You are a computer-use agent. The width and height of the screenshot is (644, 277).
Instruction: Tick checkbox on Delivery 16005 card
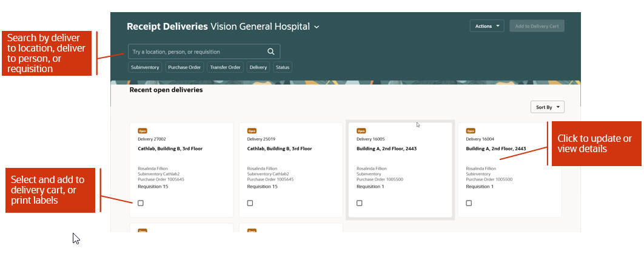click(x=360, y=203)
